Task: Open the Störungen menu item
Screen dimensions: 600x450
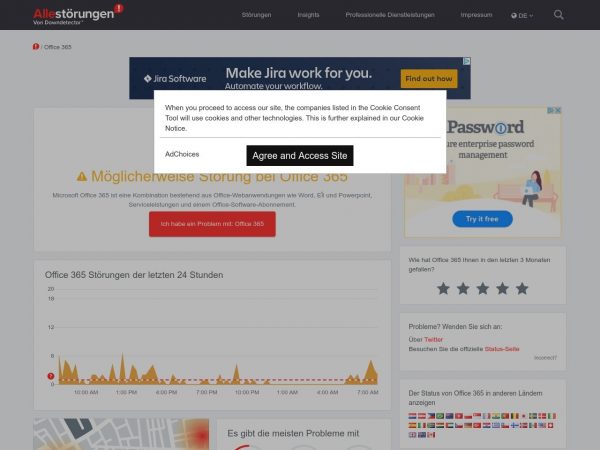Action: (x=256, y=16)
